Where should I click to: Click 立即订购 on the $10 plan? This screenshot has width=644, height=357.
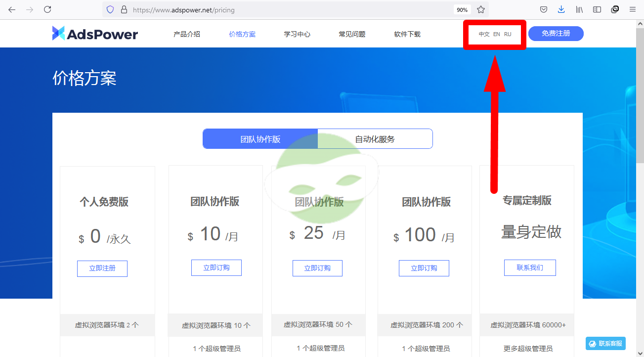216,268
